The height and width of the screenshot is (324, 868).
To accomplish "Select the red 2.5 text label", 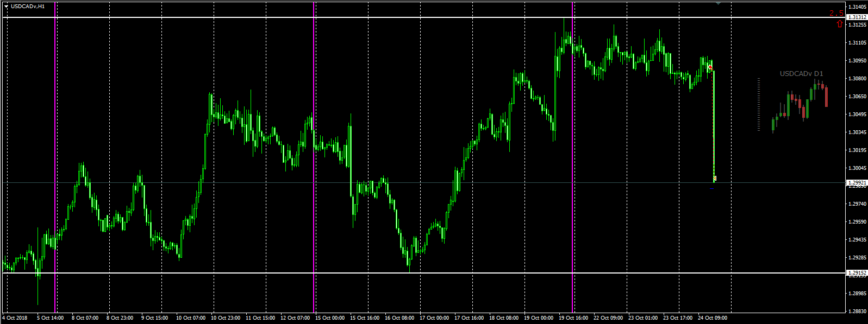I will [x=836, y=14].
